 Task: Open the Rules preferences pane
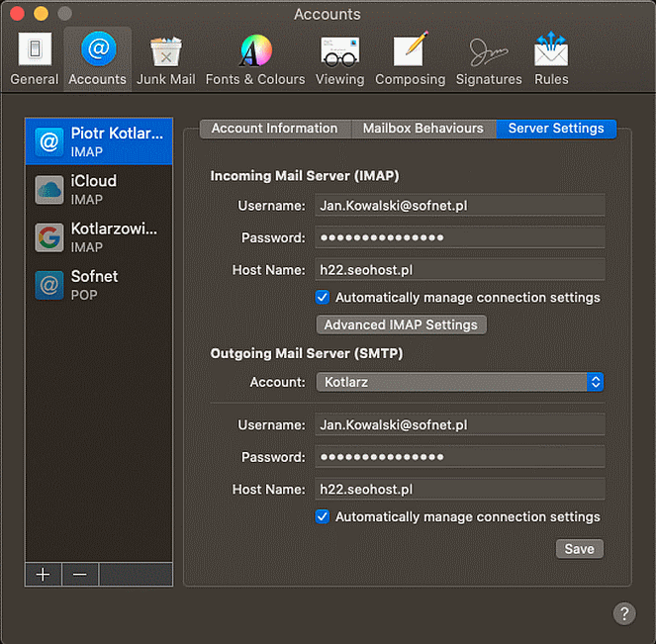point(551,59)
